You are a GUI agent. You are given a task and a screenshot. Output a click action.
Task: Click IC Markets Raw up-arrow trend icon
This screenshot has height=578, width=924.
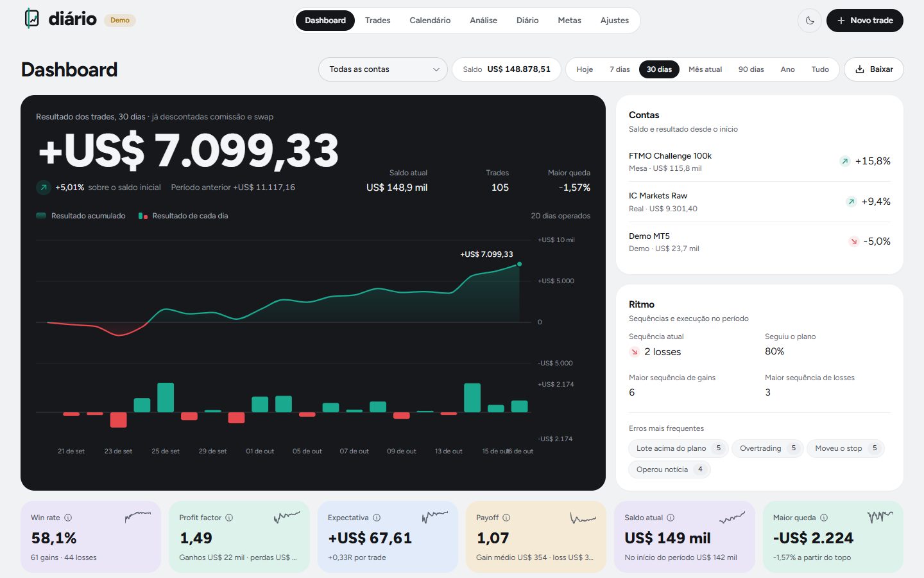[x=851, y=202]
